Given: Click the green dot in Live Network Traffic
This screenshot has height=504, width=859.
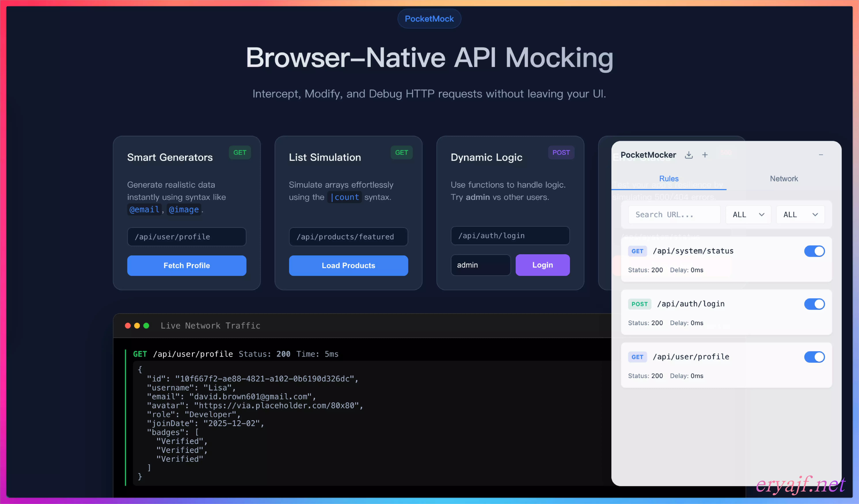Looking at the screenshot, I should (146, 325).
